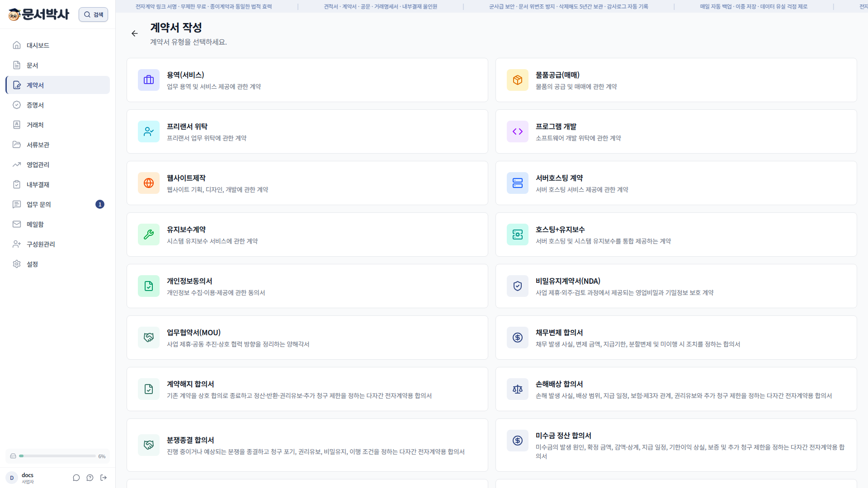Click the 설정 gear icon
Image resolution: width=868 pixels, height=488 pixels.
click(x=17, y=264)
